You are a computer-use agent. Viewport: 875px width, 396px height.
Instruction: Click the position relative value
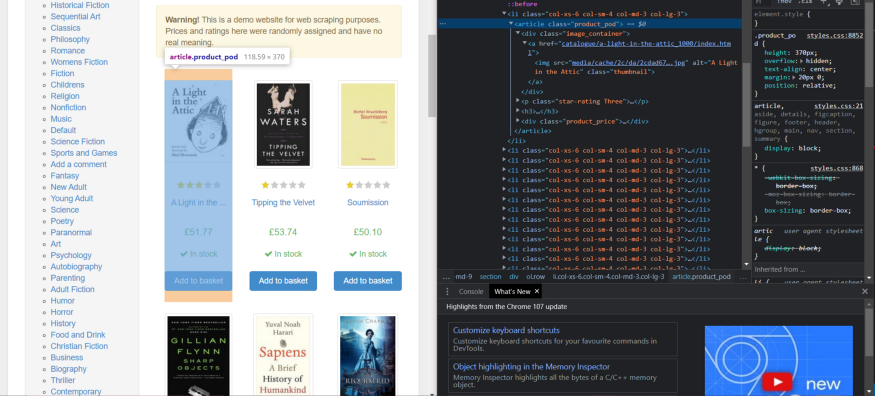(x=819, y=86)
